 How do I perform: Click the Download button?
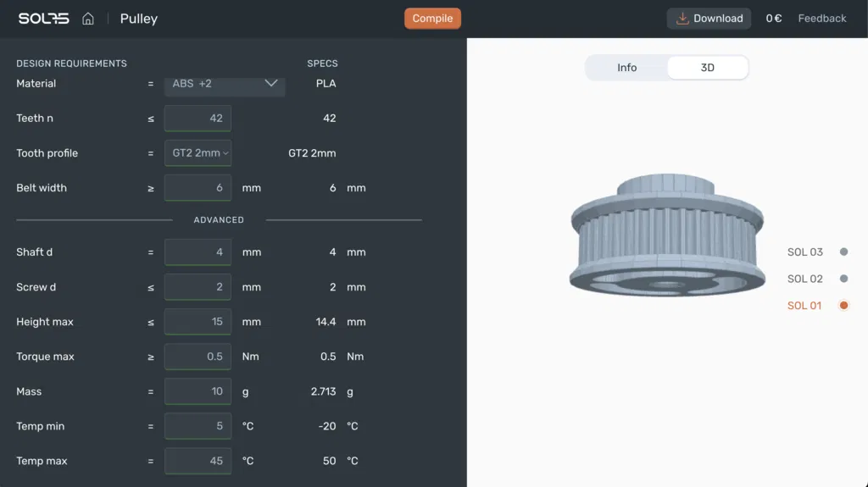(709, 19)
